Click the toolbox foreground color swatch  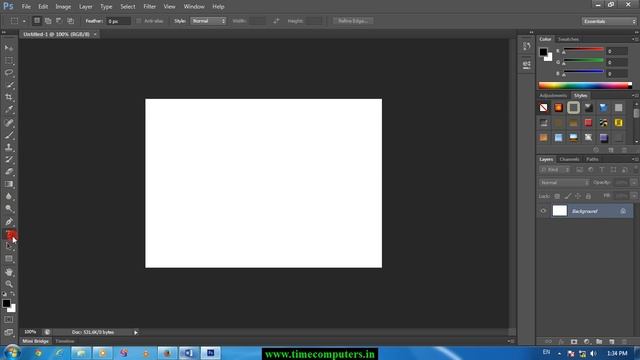pyautogui.click(x=6, y=303)
